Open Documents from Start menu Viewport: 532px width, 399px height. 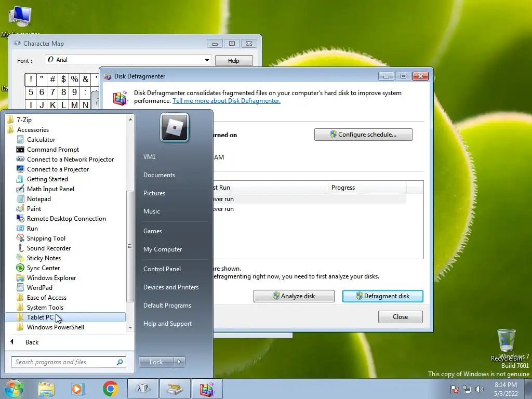click(x=159, y=175)
